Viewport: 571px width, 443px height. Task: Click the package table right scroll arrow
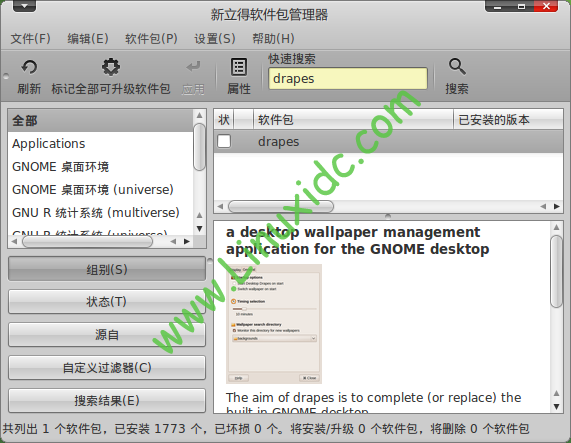coord(556,206)
